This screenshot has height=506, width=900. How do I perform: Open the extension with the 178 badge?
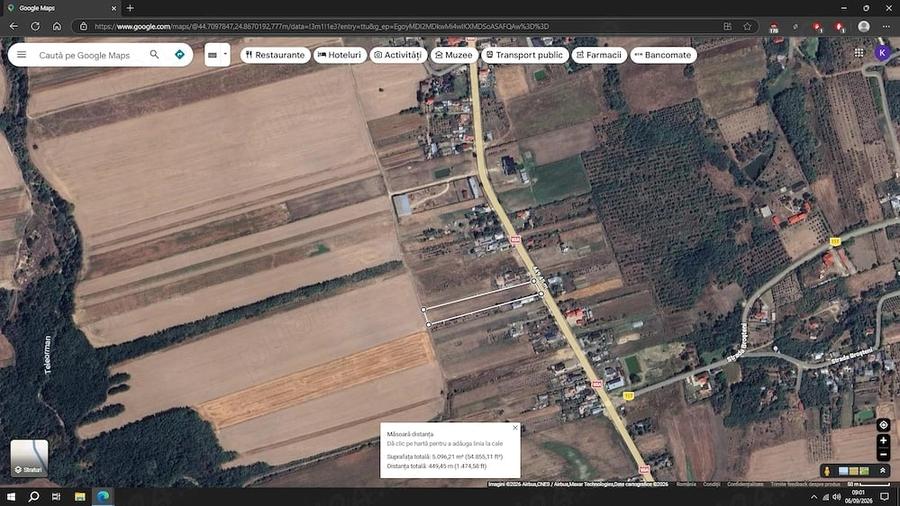click(774, 27)
